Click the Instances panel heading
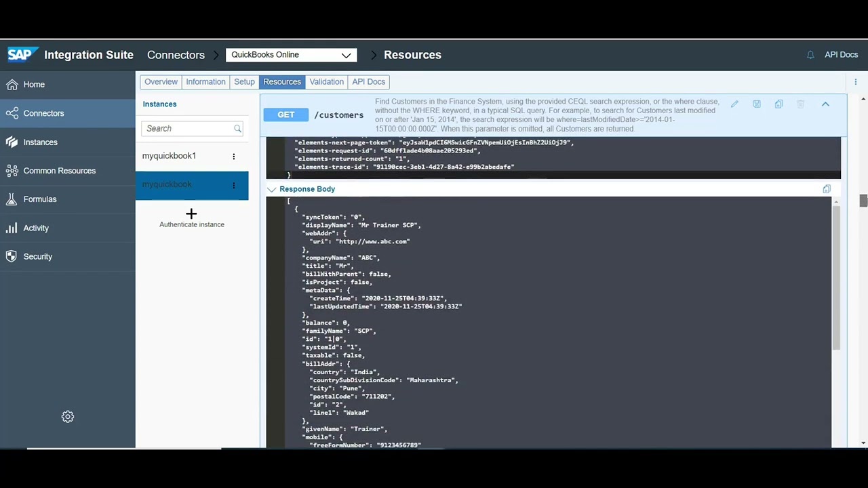The height and width of the screenshot is (488, 868). pos(159,104)
